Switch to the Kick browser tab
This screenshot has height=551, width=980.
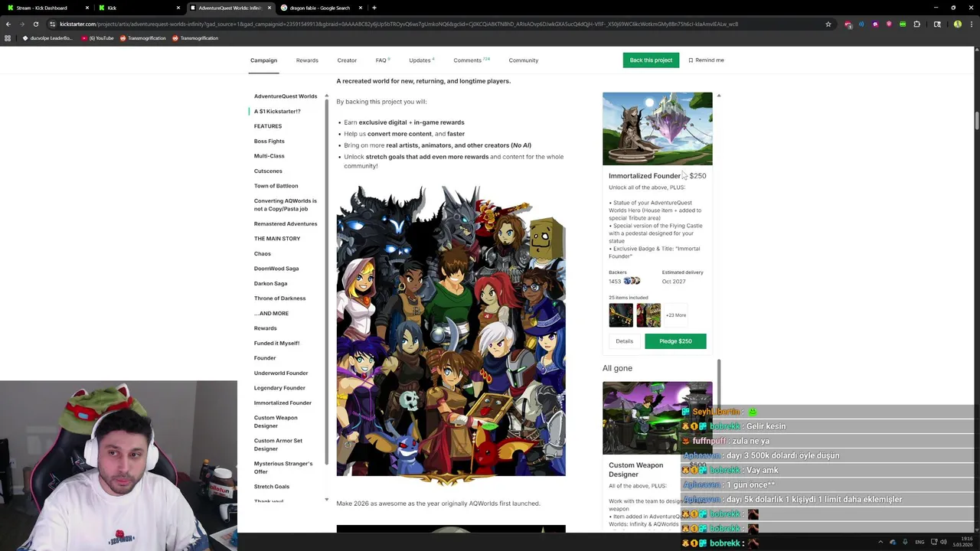138,8
